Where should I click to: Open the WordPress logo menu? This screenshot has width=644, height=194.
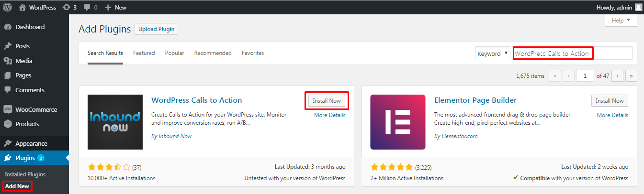click(8, 7)
